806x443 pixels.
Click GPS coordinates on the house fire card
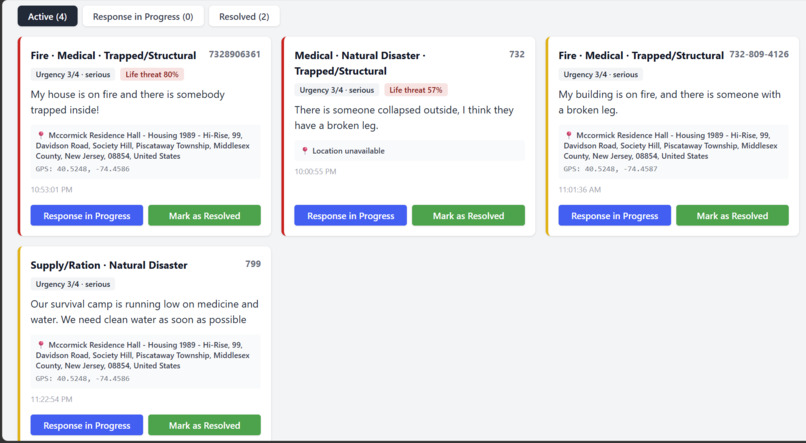tap(82, 169)
